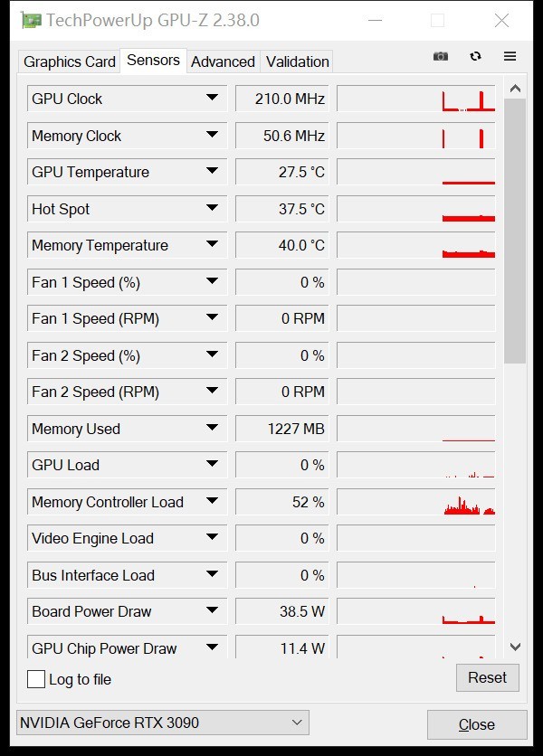
Task: Refresh sensor readings via the refresh icon
Action: coord(475,56)
